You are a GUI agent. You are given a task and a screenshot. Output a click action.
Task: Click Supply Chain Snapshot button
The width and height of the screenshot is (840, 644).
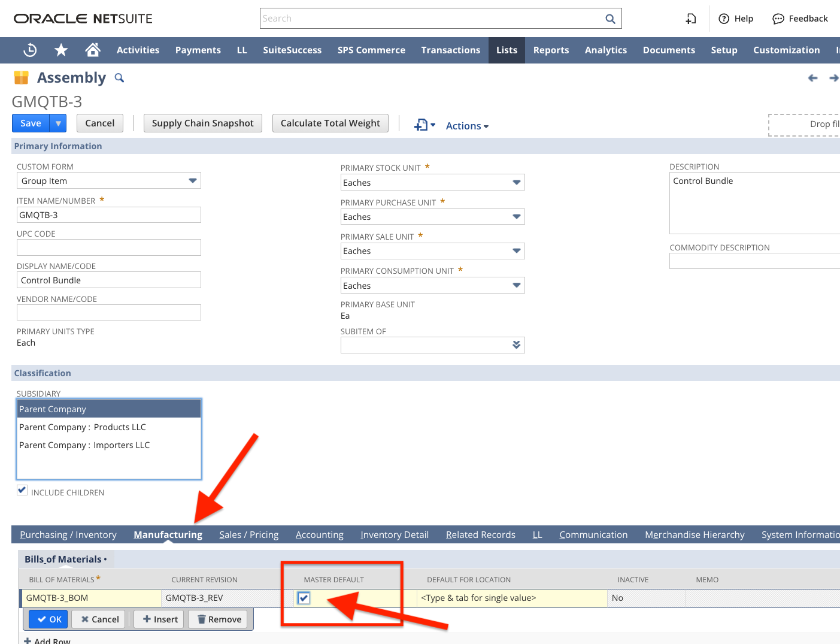pos(203,123)
